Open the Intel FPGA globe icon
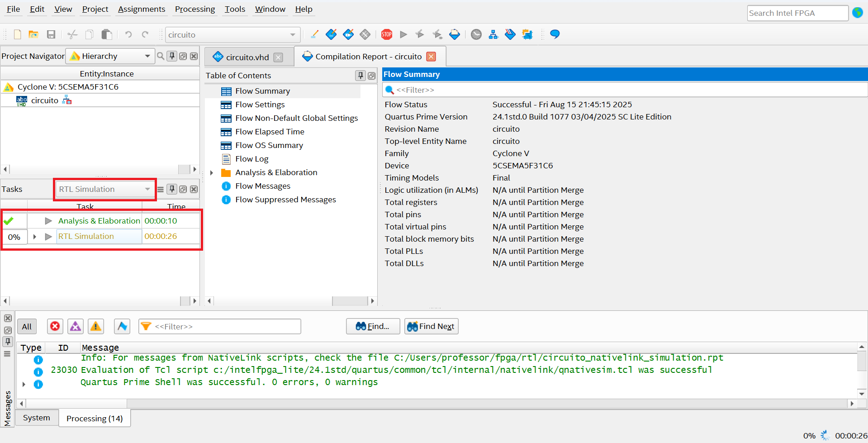Screen dimensions: 868x443 click(x=857, y=13)
